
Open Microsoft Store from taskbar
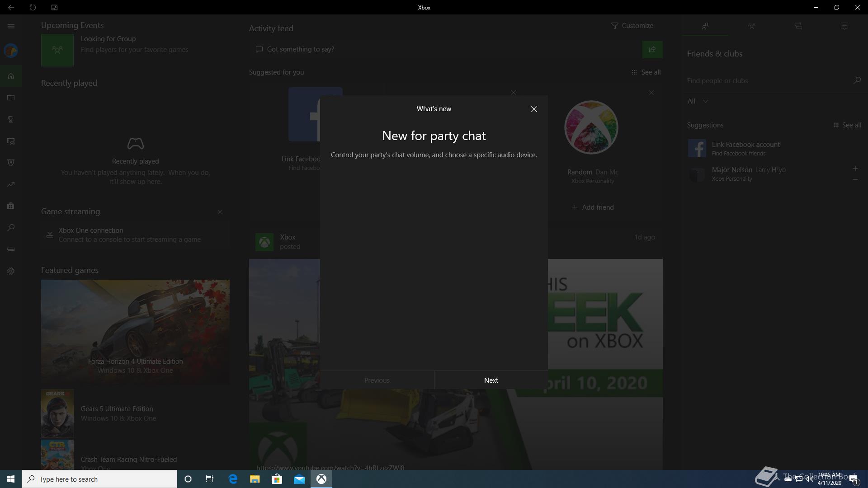(277, 479)
